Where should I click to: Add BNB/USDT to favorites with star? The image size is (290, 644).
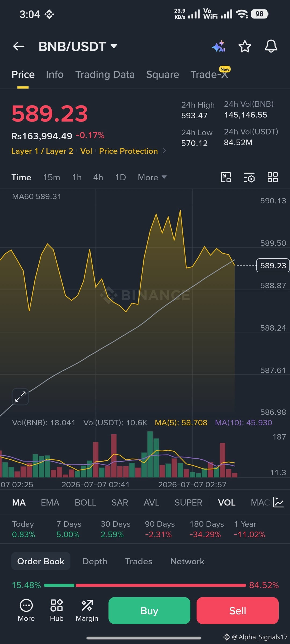click(x=245, y=46)
